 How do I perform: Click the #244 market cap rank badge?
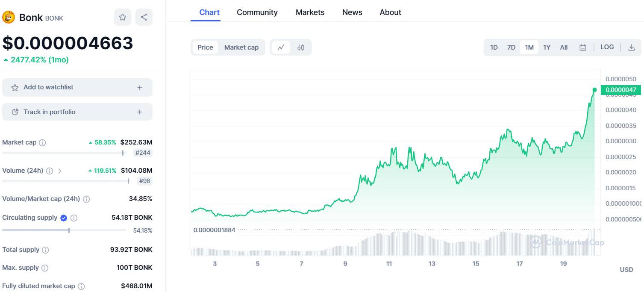143,153
